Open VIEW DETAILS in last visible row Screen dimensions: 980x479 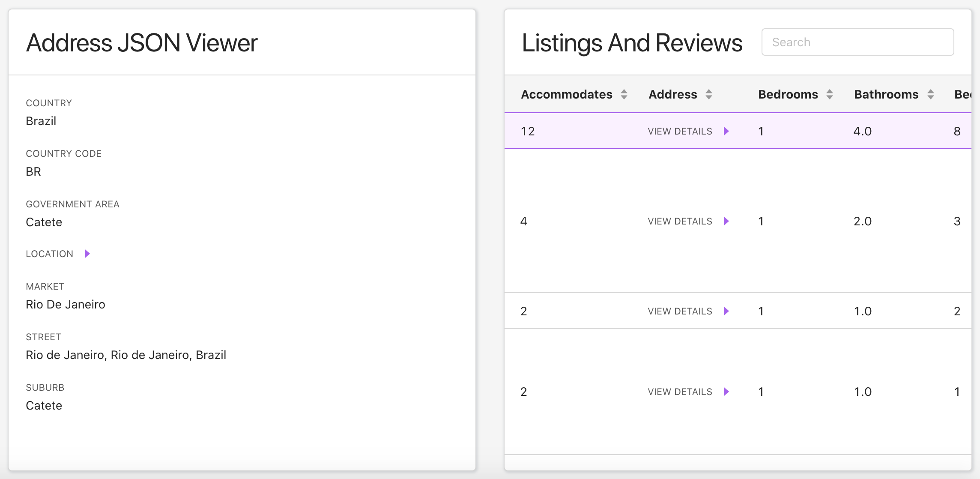[x=680, y=392]
